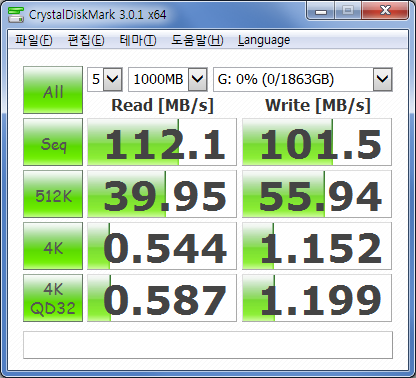Select the Seq read result 112.1
Viewport: 416px width, 378px height.
pyautogui.click(x=162, y=142)
